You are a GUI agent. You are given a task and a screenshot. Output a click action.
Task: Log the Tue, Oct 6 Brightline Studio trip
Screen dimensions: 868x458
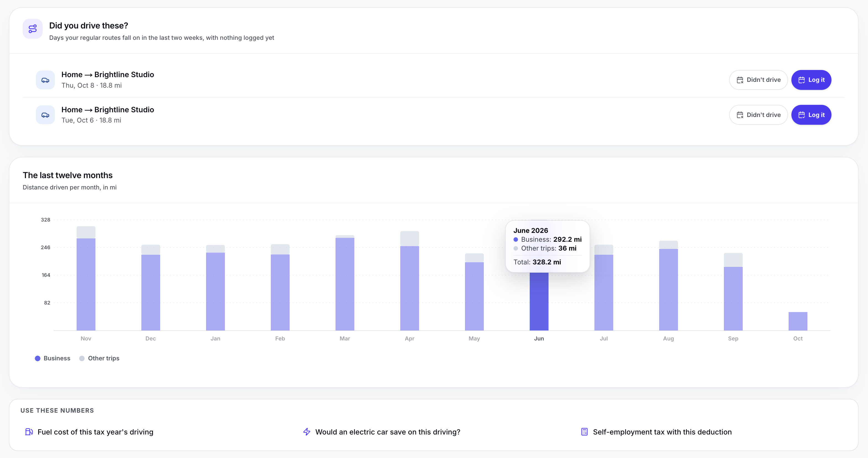811,115
